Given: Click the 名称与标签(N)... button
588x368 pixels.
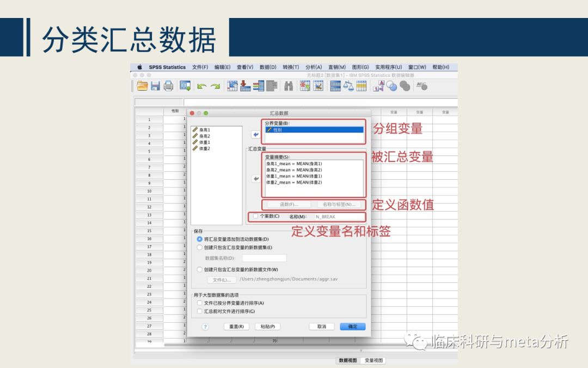Looking at the screenshot, I should coord(339,204).
